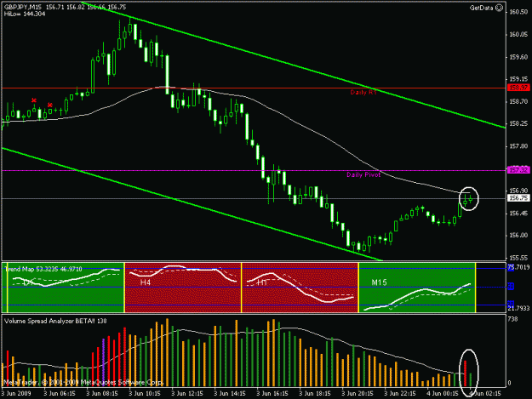Click the 3 Jun 22:15 time label
The height and width of the screenshot is (399, 532).
pyautogui.click(x=400, y=394)
